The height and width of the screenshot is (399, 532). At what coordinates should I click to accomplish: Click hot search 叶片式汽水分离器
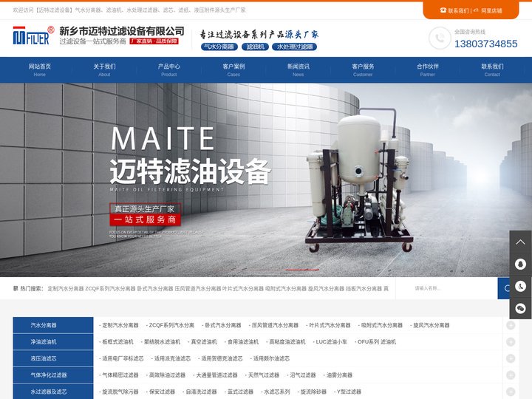(243, 289)
